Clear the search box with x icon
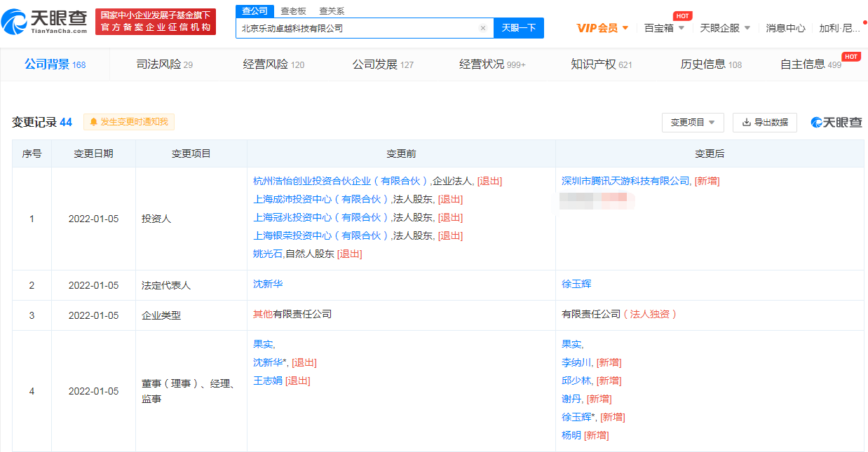 coord(482,28)
